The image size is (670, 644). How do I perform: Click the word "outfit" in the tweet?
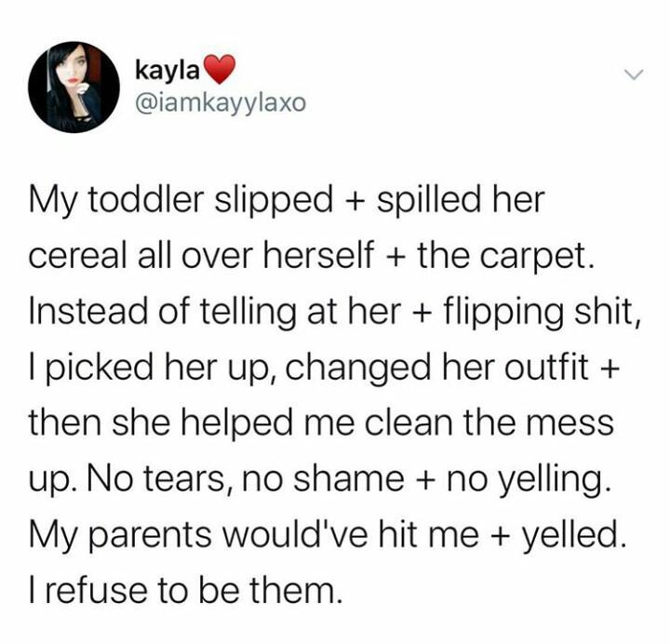(546, 367)
